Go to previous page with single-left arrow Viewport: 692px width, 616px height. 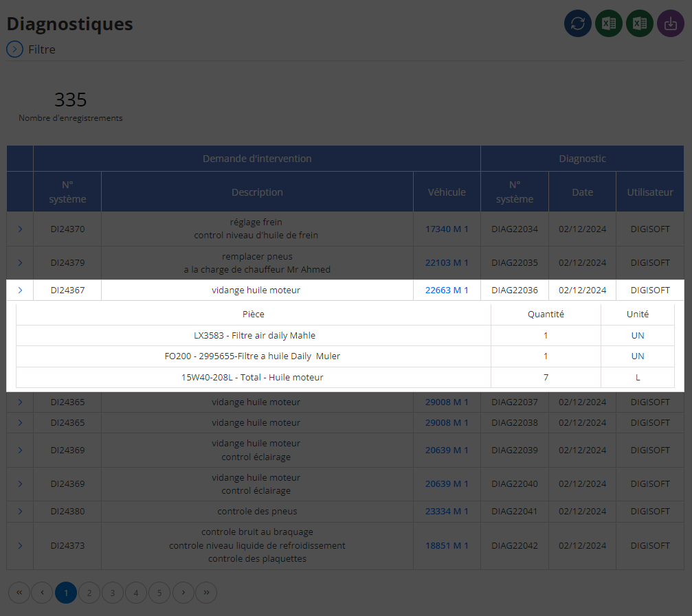point(43,593)
